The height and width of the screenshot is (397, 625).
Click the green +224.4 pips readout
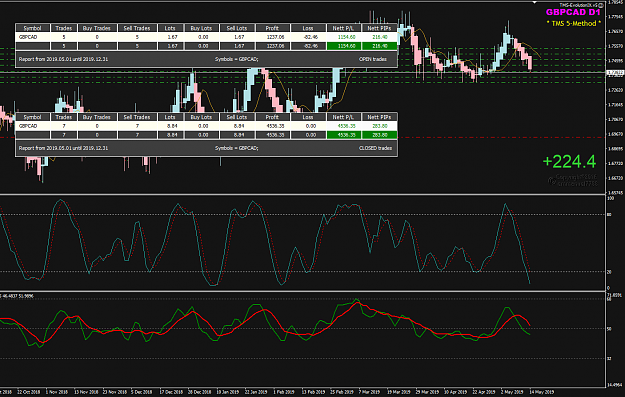coord(569,161)
